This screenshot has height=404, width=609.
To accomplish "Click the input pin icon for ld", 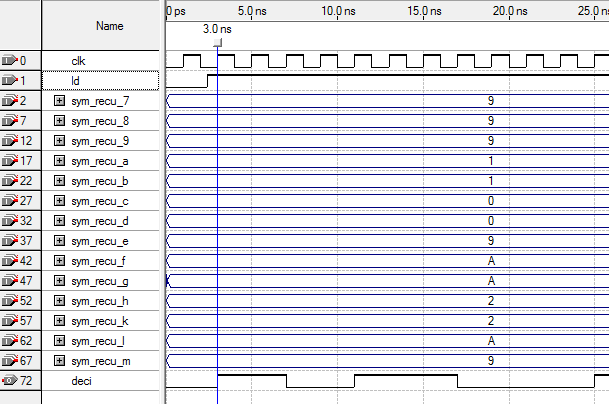I will pyautogui.click(x=11, y=81).
